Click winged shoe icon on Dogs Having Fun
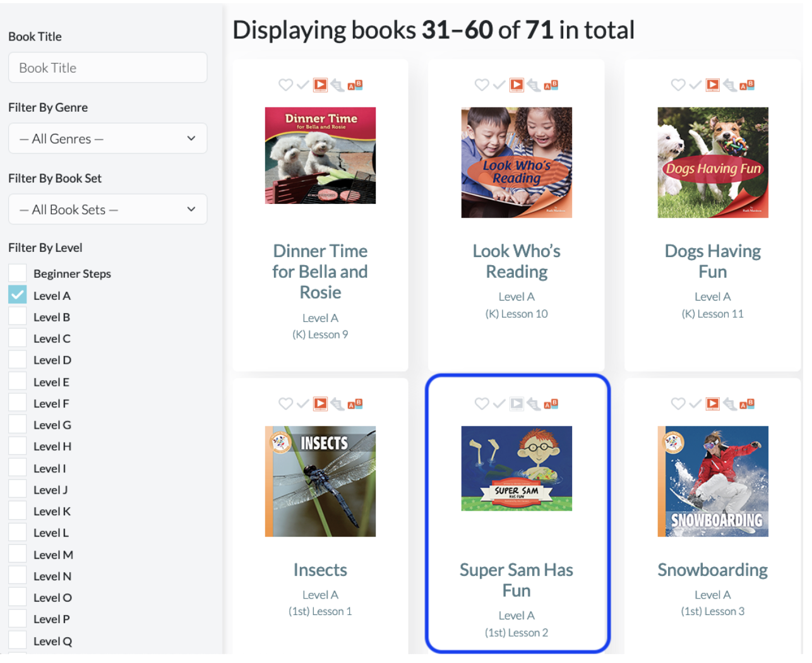 click(731, 85)
